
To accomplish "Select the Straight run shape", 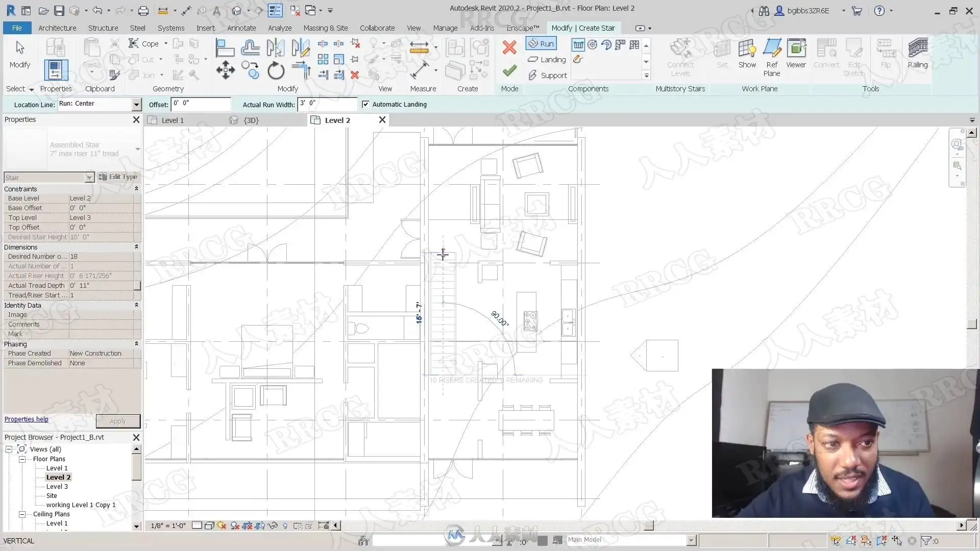I will pyautogui.click(x=578, y=45).
